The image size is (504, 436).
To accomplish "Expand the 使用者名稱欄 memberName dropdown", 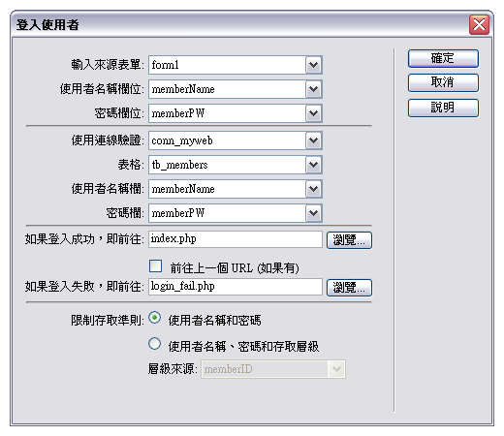I will (313, 189).
